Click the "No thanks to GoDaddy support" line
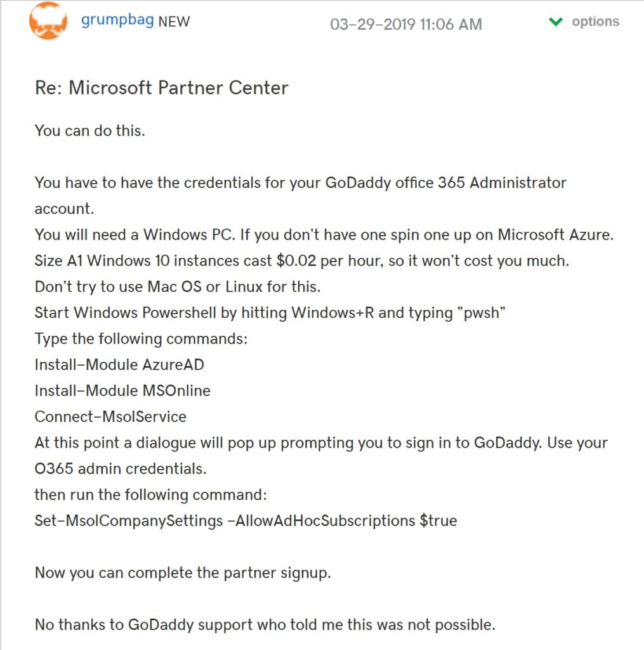 click(x=265, y=625)
